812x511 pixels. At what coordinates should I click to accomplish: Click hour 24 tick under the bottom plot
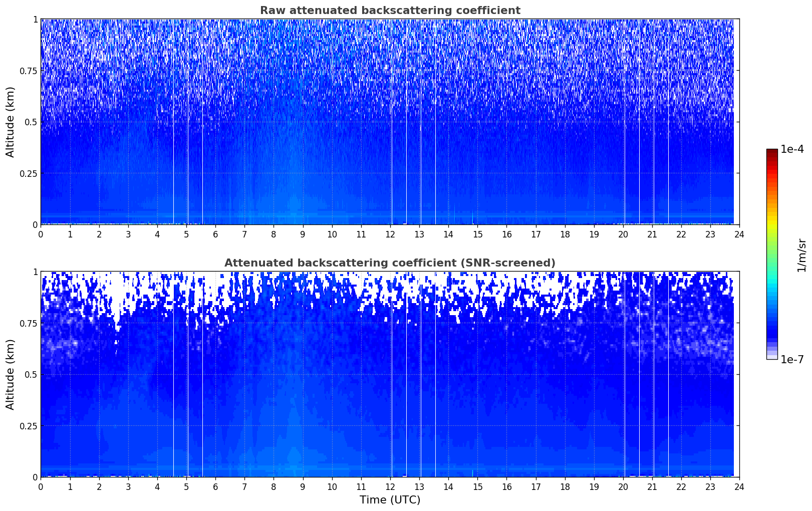pyautogui.click(x=739, y=486)
